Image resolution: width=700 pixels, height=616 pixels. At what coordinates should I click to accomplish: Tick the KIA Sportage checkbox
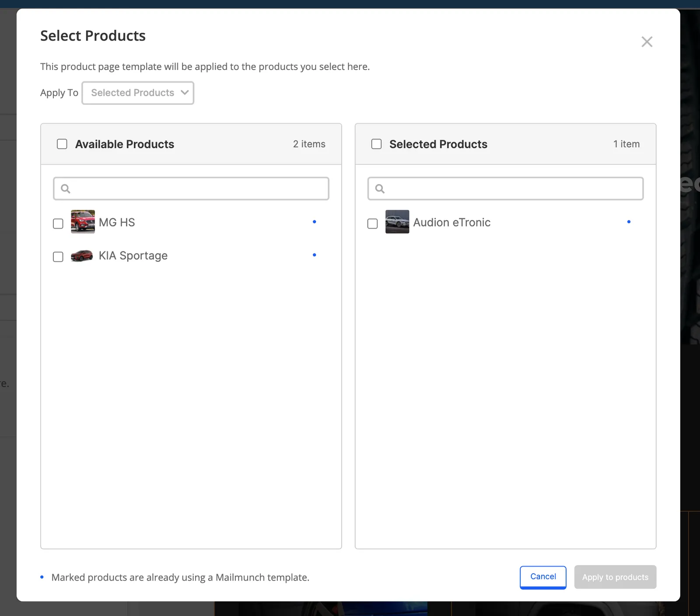point(58,257)
